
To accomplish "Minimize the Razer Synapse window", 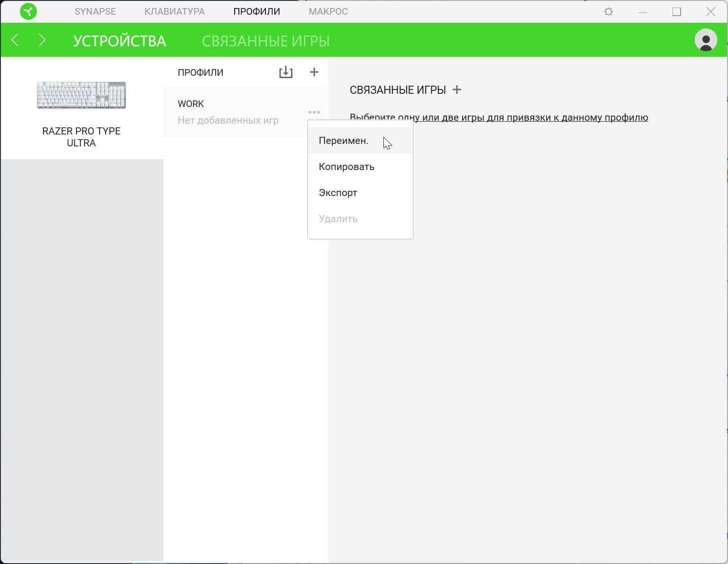I will point(643,12).
